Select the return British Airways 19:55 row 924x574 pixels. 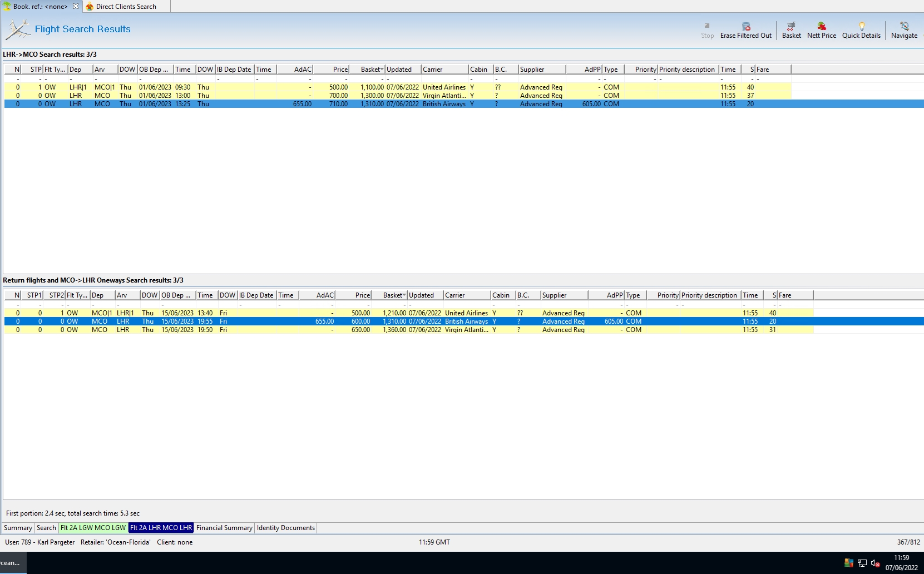(x=464, y=321)
